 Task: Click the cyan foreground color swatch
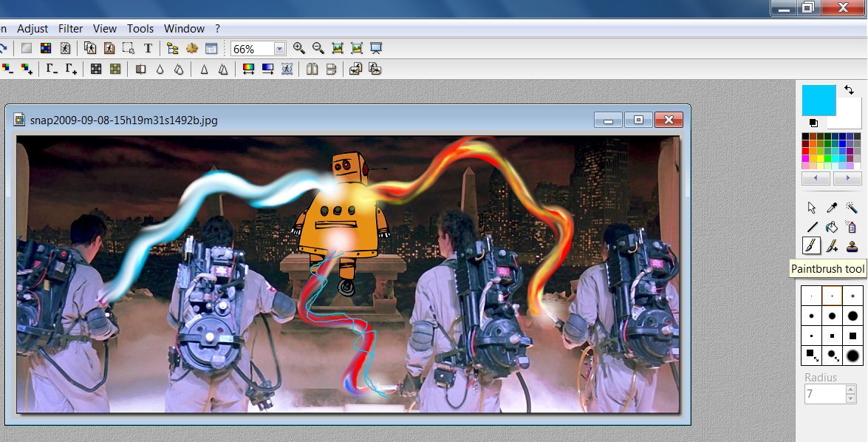click(819, 101)
